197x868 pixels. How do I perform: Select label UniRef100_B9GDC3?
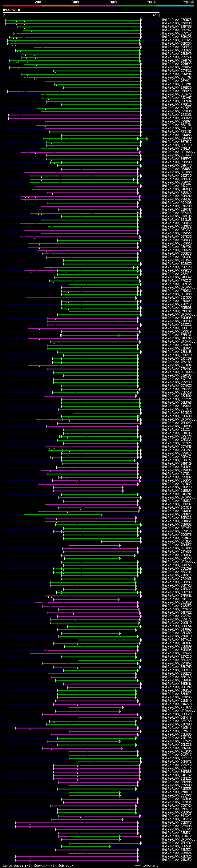[x=177, y=88]
